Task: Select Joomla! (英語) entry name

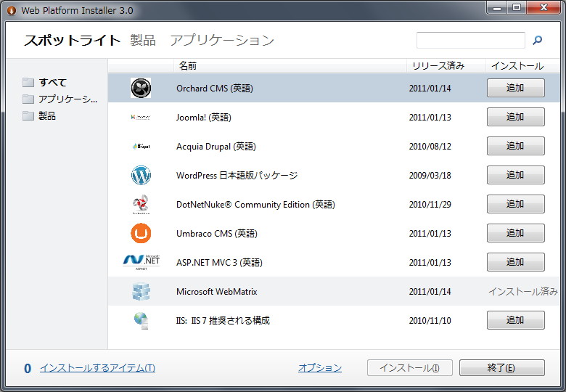Action: coord(204,118)
